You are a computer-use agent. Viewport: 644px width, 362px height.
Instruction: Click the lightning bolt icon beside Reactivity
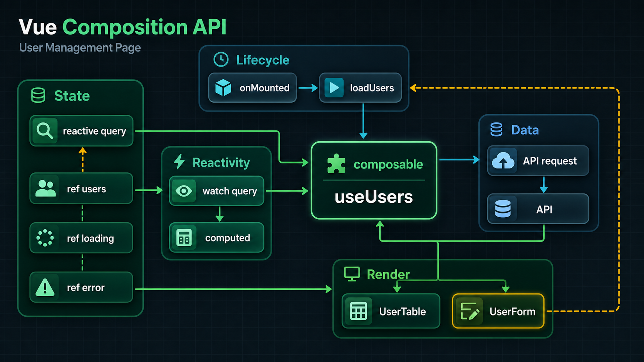179,162
